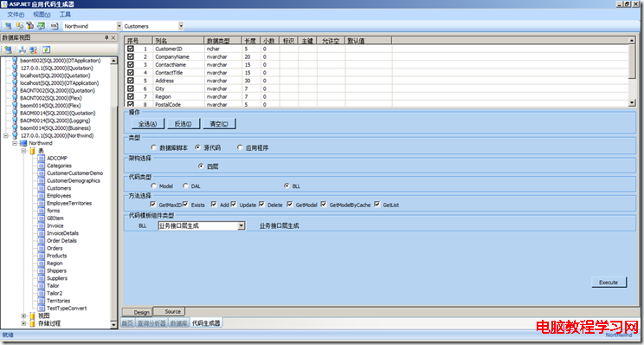644x345 pixels.
Task: Switch to the 数据库 bottom tab
Action: [179, 323]
